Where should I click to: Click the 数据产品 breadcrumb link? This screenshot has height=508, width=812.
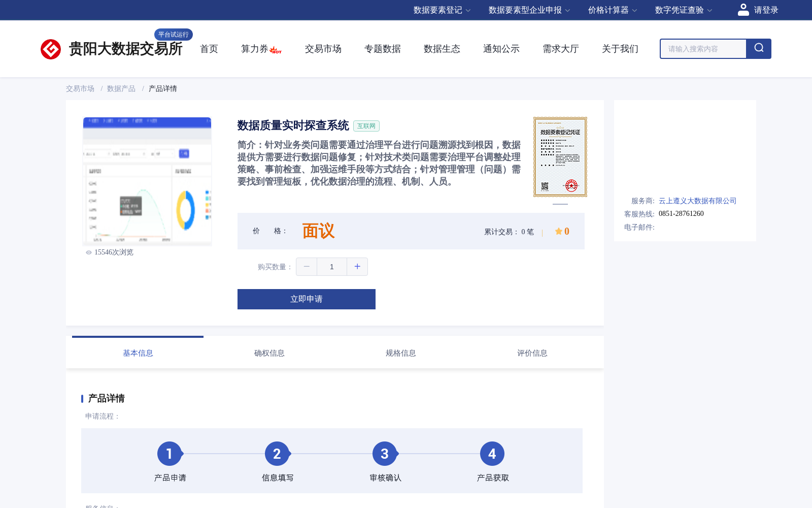pos(121,89)
